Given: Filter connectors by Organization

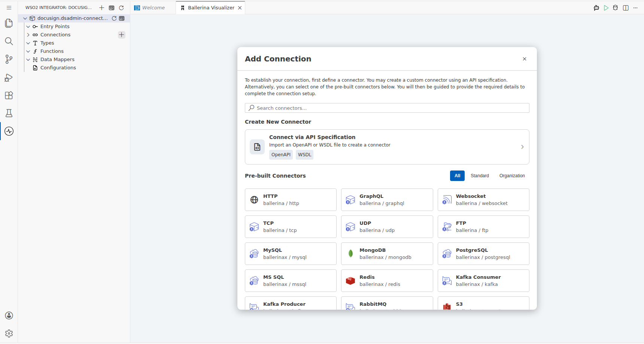Looking at the screenshot, I should tap(512, 176).
